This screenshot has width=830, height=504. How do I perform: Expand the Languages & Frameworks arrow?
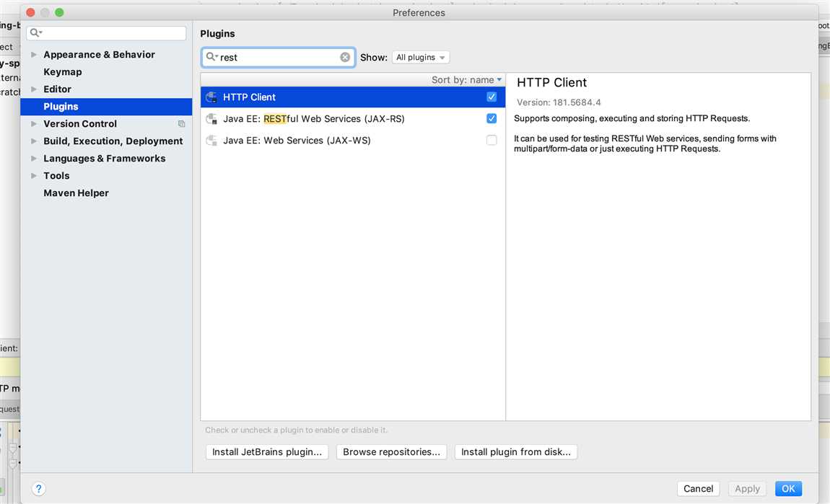(34, 159)
